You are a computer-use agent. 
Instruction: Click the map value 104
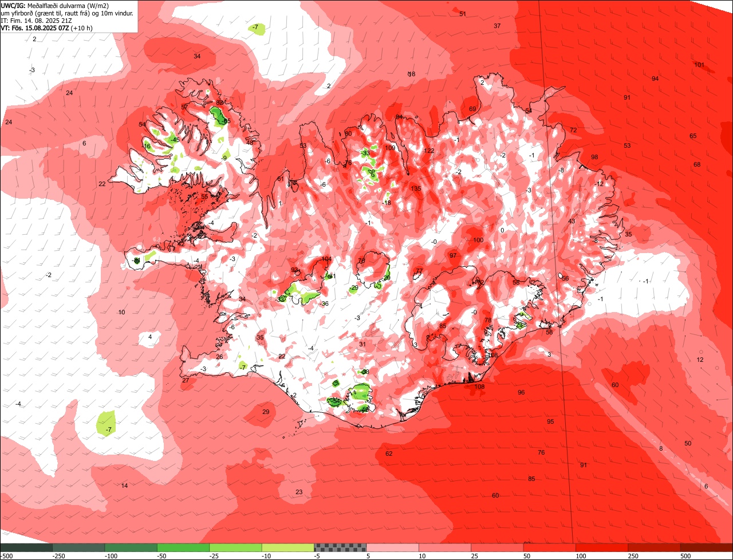coord(326,259)
